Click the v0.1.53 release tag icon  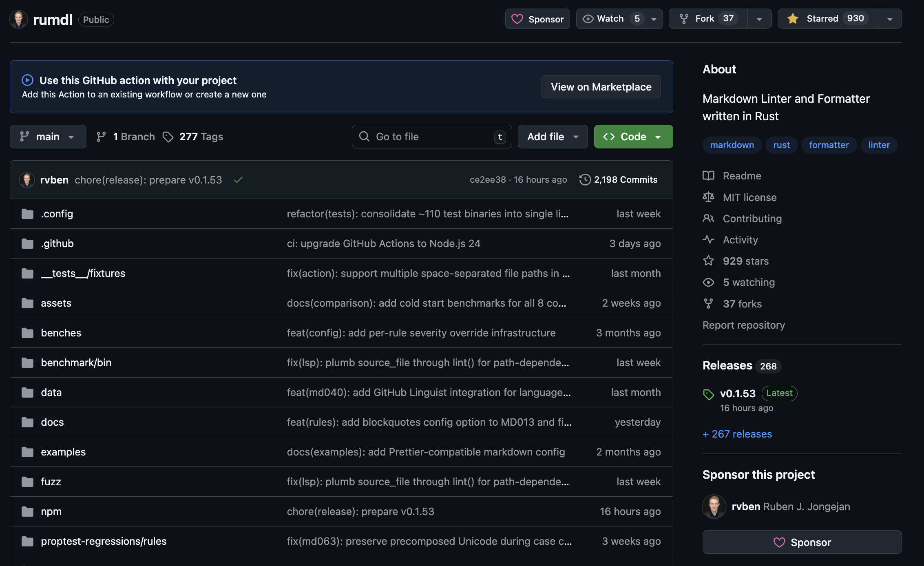pos(709,394)
